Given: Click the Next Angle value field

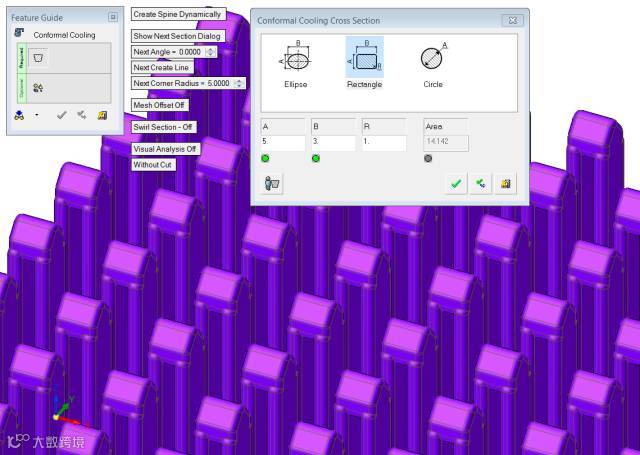Looking at the screenshot, I should point(190,52).
